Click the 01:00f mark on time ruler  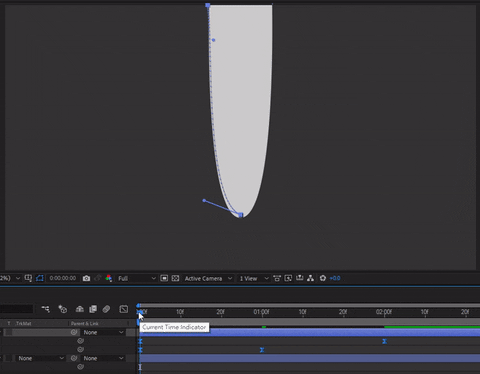[x=261, y=312]
